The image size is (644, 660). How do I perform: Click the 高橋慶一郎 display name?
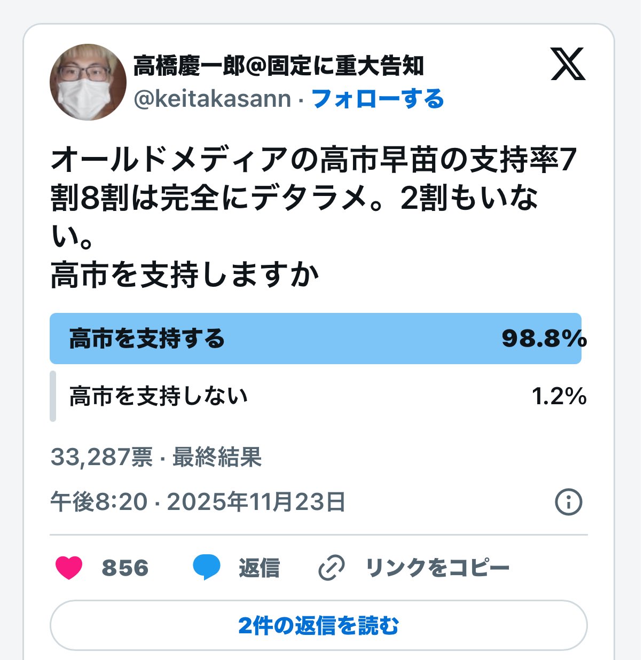click(278, 66)
